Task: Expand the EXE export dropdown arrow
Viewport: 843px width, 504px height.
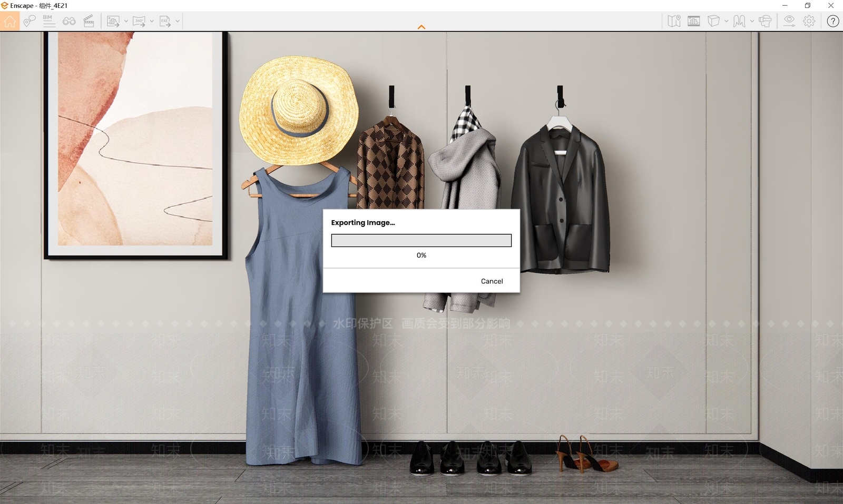Action: 178,21
